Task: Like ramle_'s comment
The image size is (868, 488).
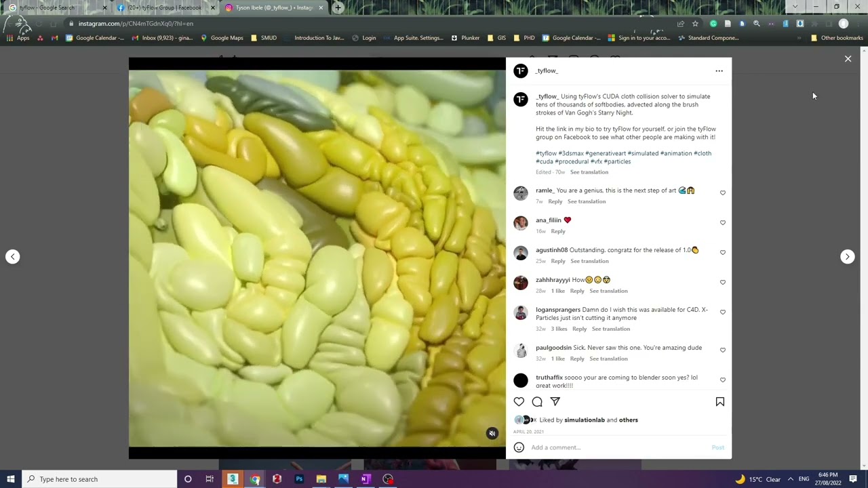Action: tap(722, 193)
